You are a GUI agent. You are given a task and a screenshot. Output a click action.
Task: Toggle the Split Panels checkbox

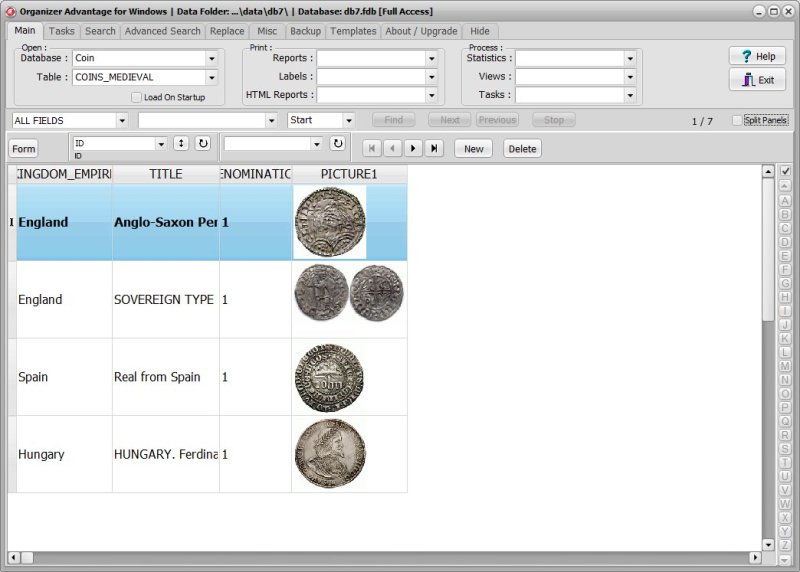(737, 120)
